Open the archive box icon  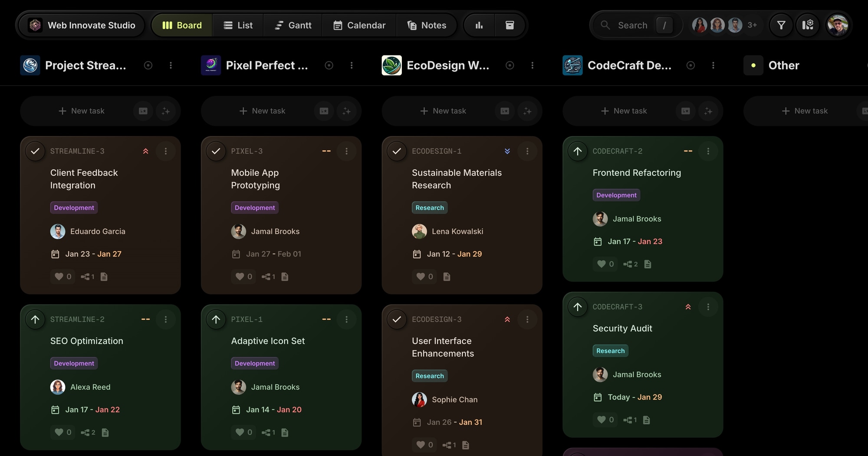point(510,25)
